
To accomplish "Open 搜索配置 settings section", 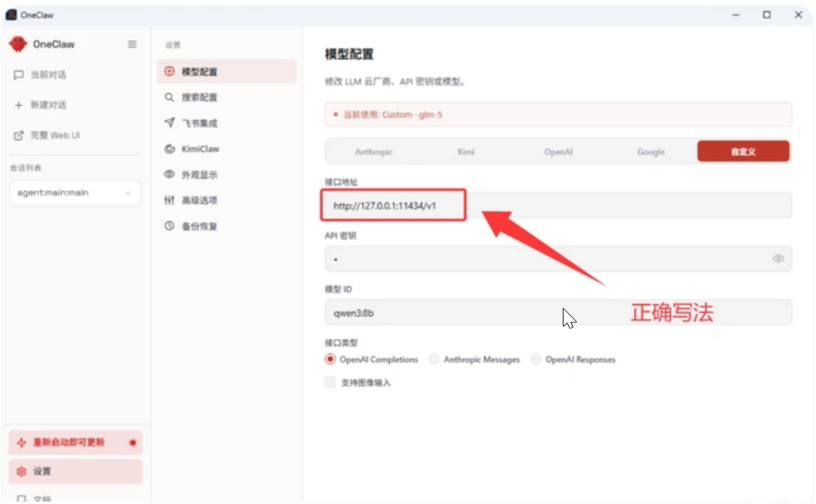I will point(227,97).
